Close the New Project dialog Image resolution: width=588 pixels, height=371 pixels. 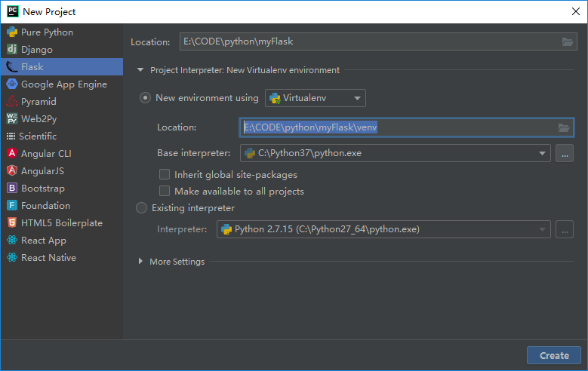tap(576, 11)
